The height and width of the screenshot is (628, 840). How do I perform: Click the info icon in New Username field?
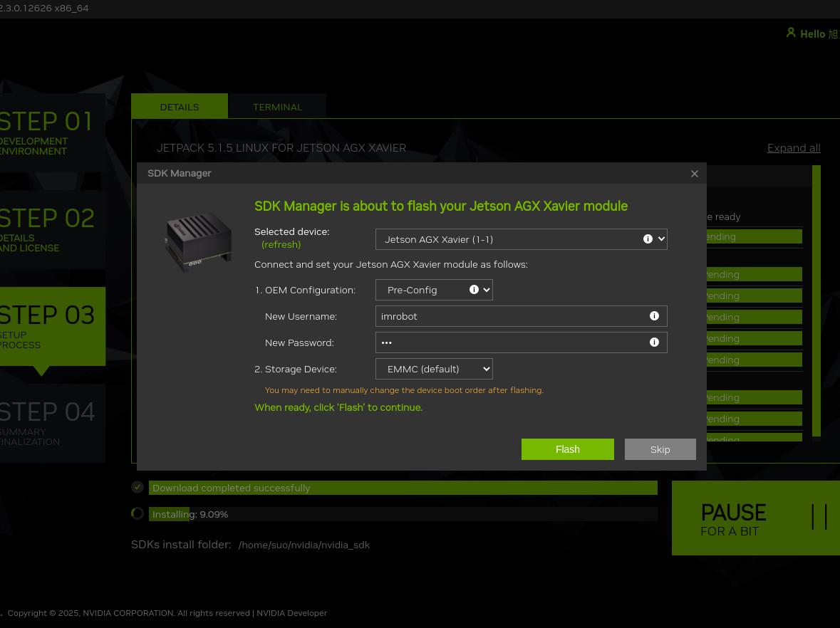pyautogui.click(x=654, y=316)
